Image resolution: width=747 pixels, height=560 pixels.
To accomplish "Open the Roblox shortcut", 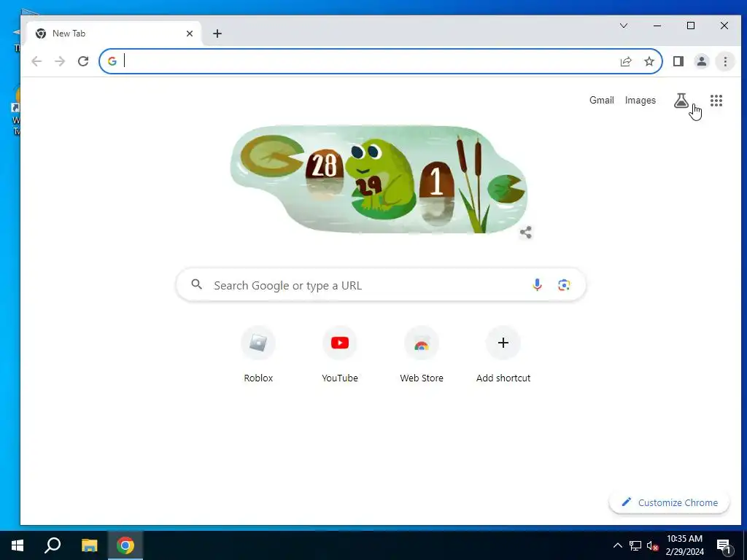I will pos(258,355).
